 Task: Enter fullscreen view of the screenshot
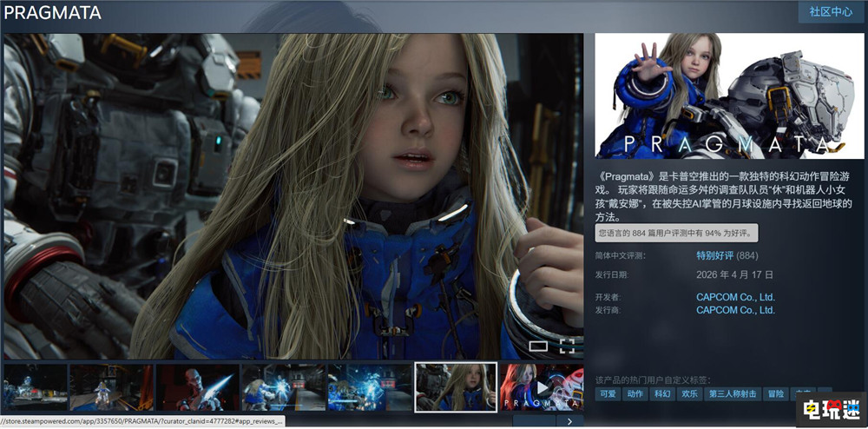567,346
